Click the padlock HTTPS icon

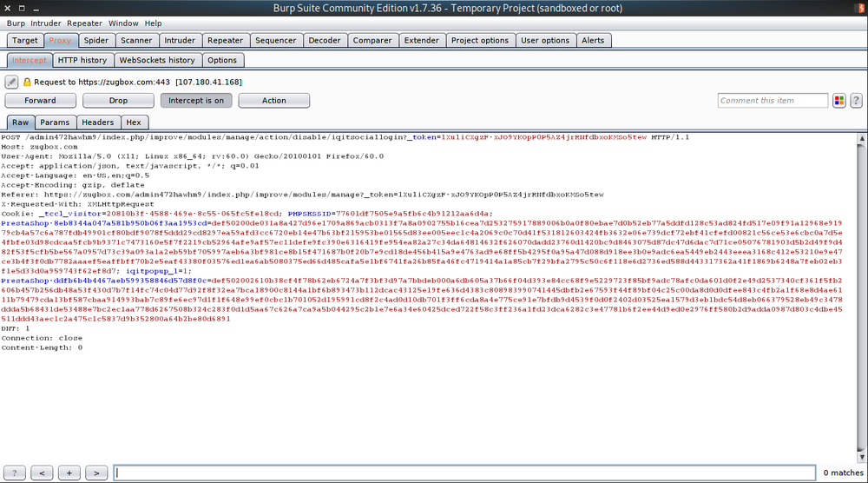27,82
